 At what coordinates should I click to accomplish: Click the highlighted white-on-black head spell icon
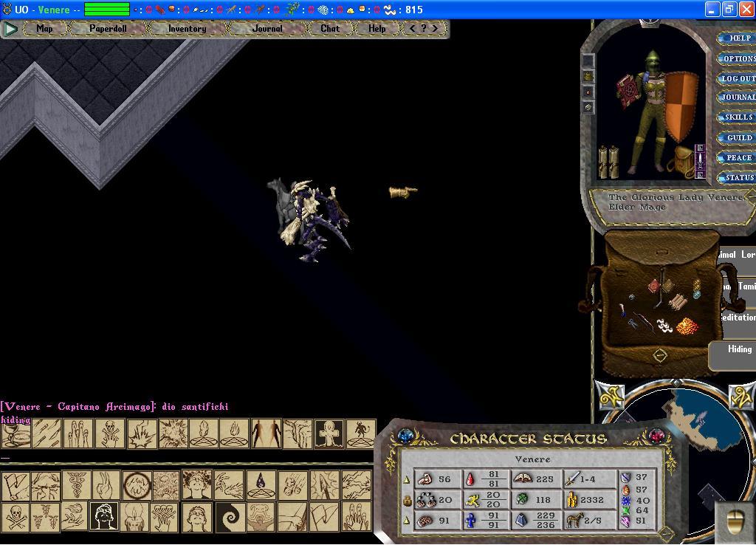[x=104, y=516]
